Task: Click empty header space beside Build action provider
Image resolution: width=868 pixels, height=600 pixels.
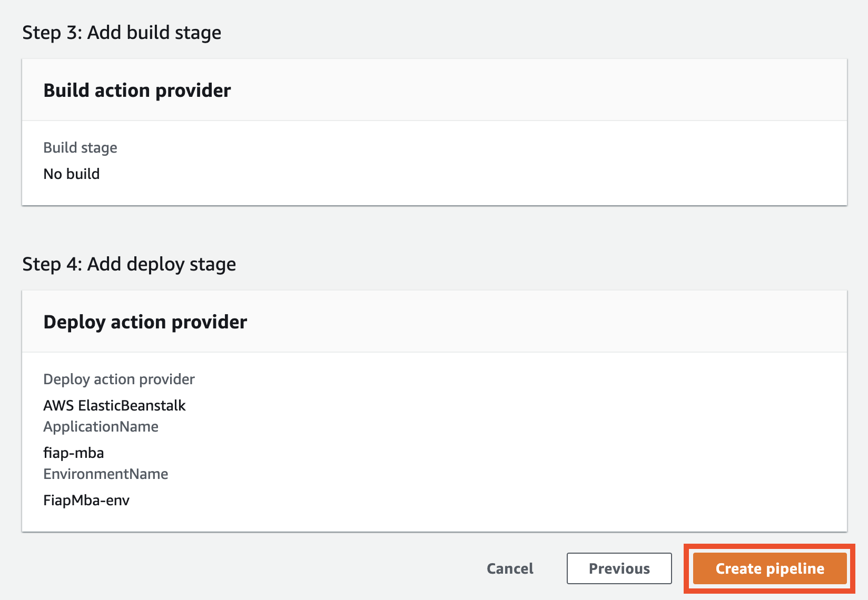Action: (527, 91)
